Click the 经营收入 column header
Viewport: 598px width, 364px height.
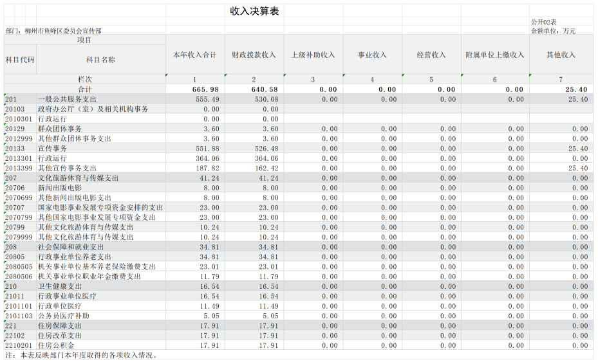pos(432,55)
